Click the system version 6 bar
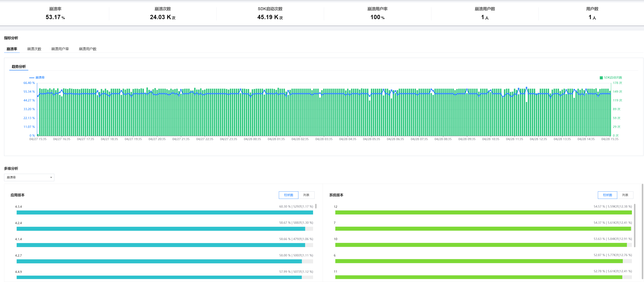 point(478,261)
